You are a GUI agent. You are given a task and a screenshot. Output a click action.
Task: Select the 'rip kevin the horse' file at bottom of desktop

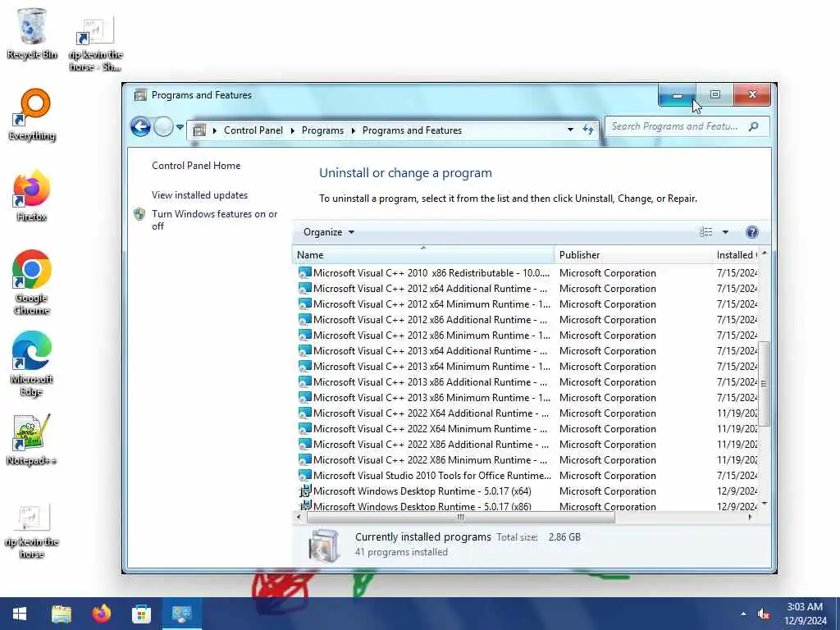pos(32,531)
